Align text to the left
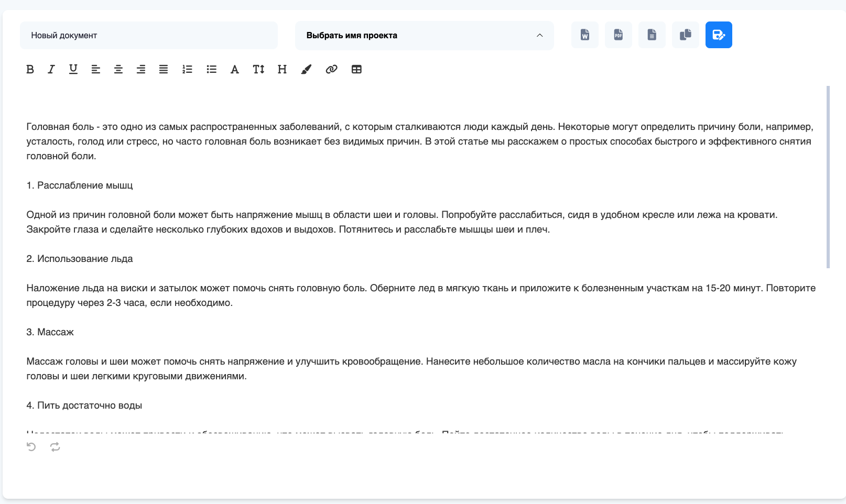The height and width of the screenshot is (504, 846). point(95,69)
